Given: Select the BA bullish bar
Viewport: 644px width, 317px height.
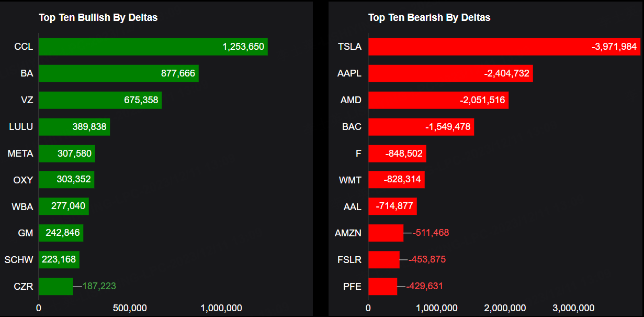Looking at the screenshot, I should [118, 73].
